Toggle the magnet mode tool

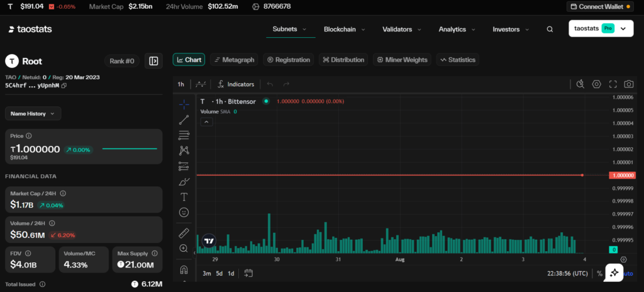[x=184, y=270]
